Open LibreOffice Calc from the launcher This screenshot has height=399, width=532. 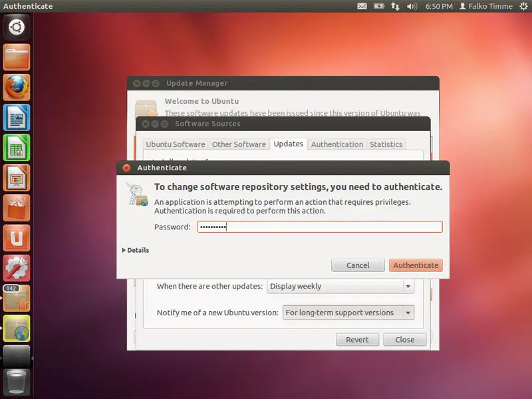[x=16, y=148]
